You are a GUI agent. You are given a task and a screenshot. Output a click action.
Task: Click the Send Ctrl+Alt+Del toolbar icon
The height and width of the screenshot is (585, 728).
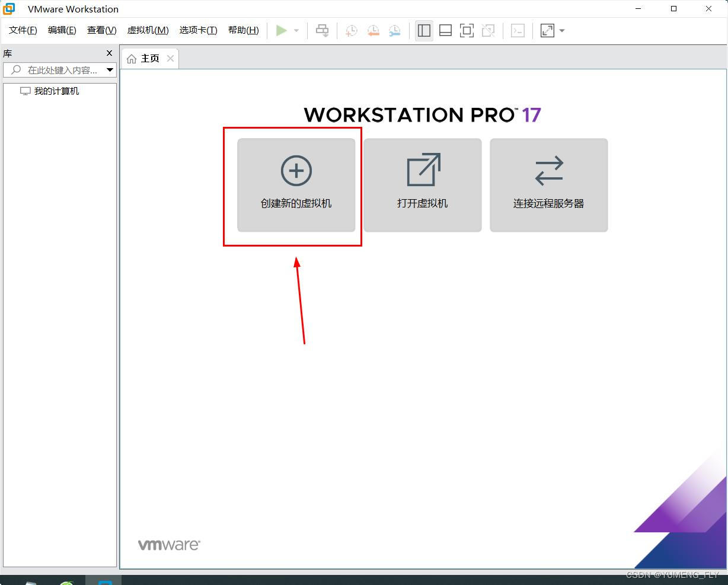pos(323,30)
